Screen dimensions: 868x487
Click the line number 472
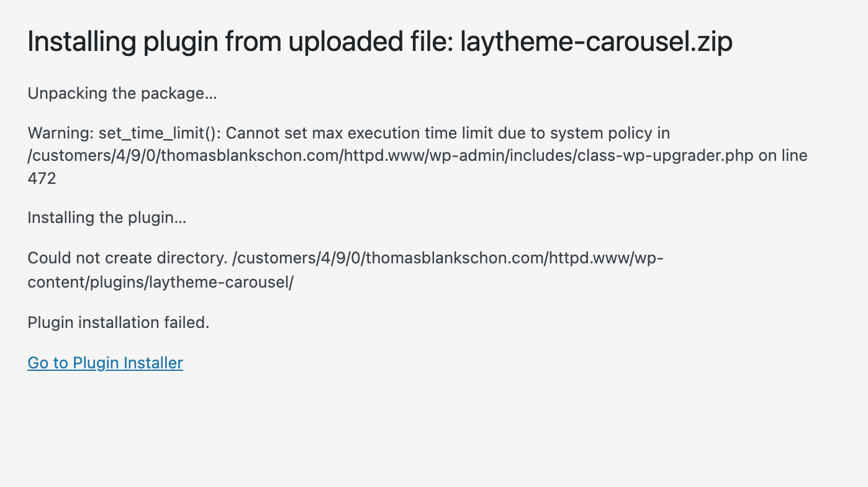pyautogui.click(x=42, y=178)
